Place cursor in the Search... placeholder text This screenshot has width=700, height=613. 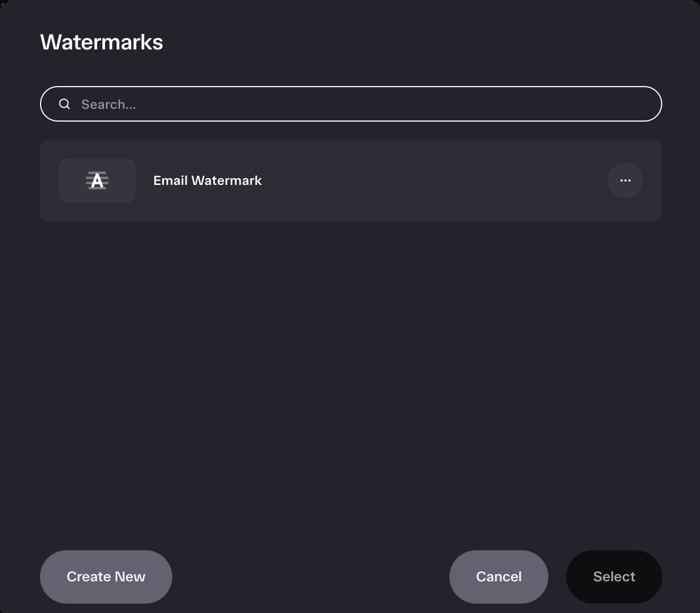coord(108,104)
